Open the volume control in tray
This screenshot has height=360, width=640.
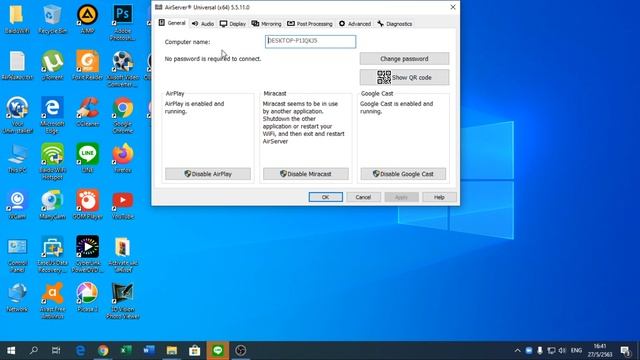click(562, 350)
